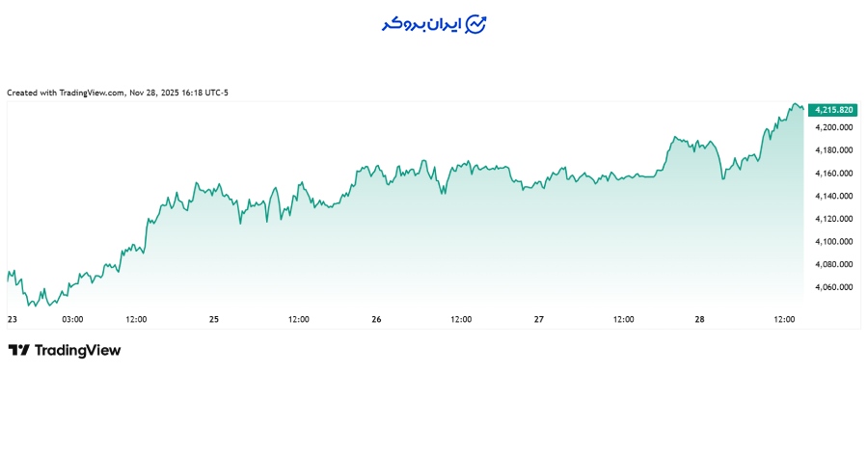Click the date 25 on time axis
Viewport: 868px width, 454px height.
coord(214,319)
